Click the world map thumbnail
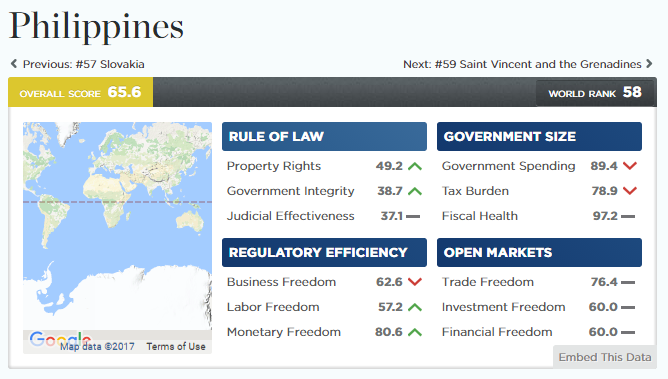Viewport: 668px width, 379px height. (x=117, y=226)
